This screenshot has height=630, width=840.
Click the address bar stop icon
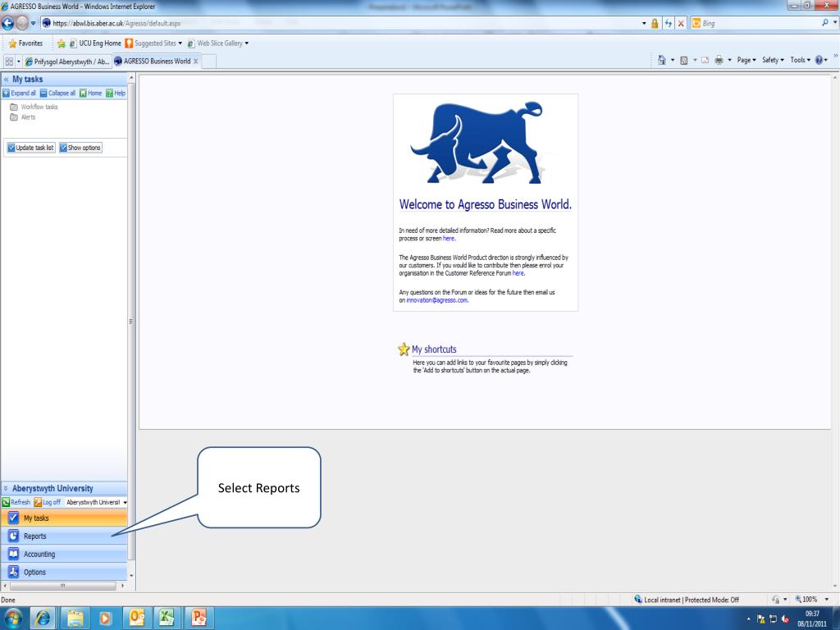point(681,23)
